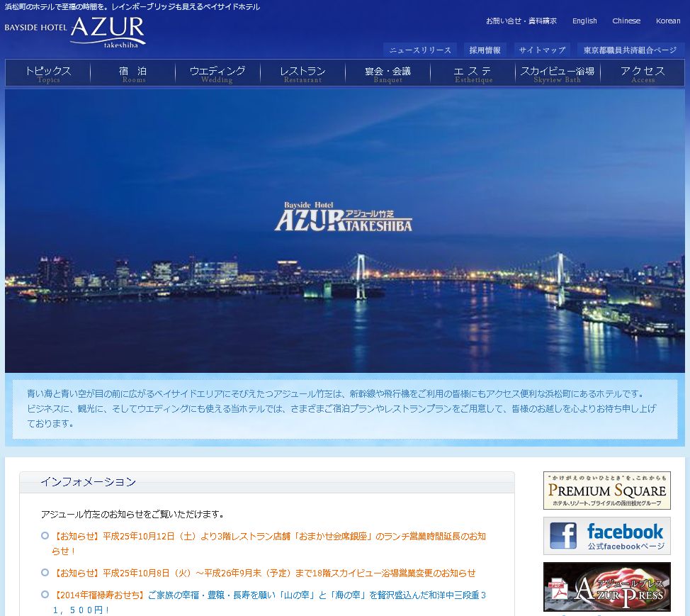Screen dimensions: 690x616
Task: Select the 宴会・会議 Banquet menu item
Action: coord(388,74)
